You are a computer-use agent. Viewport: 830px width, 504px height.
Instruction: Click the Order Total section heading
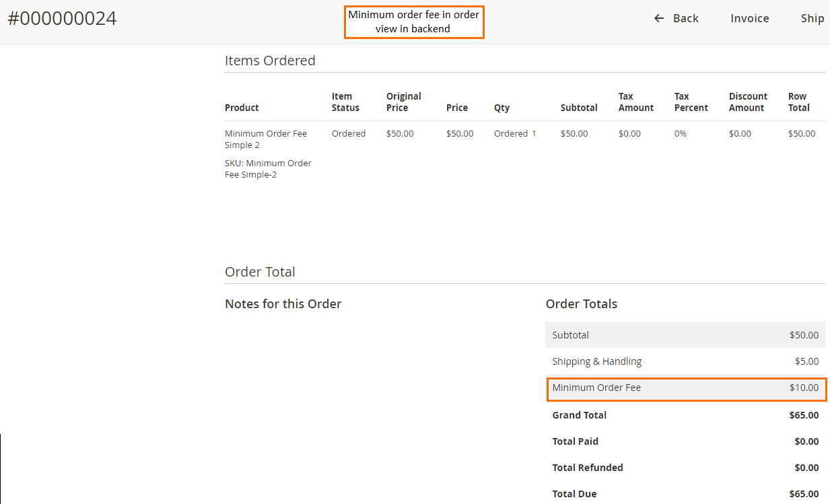click(260, 272)
